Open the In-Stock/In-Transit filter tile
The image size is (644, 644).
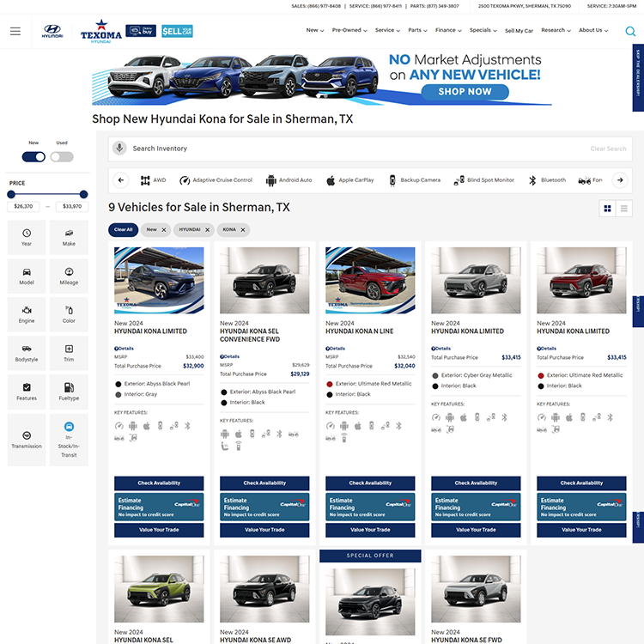(x=69, y=440)
